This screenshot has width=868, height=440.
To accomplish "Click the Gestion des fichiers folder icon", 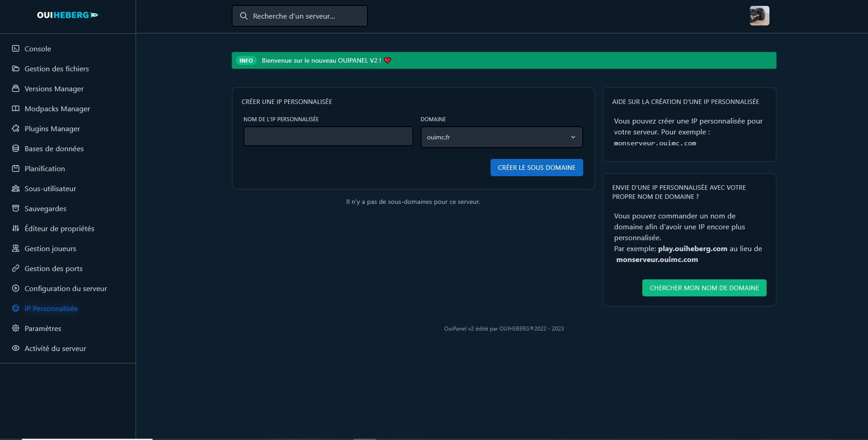I will pyautogui.click(x=15, y=69).
